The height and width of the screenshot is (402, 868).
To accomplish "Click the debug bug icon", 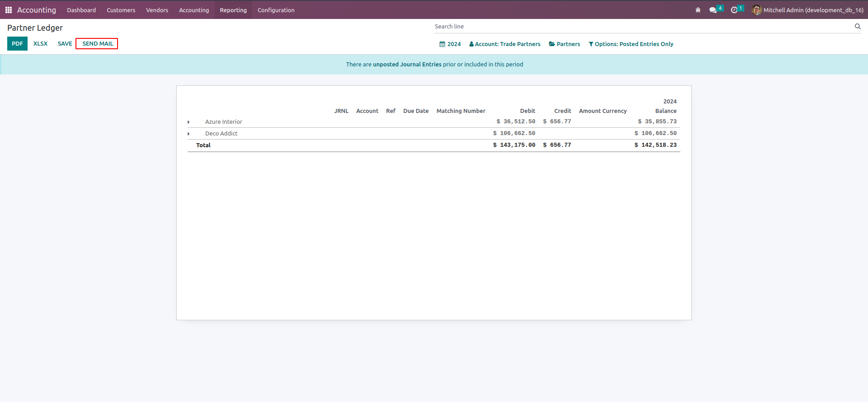I will point(698,10).
